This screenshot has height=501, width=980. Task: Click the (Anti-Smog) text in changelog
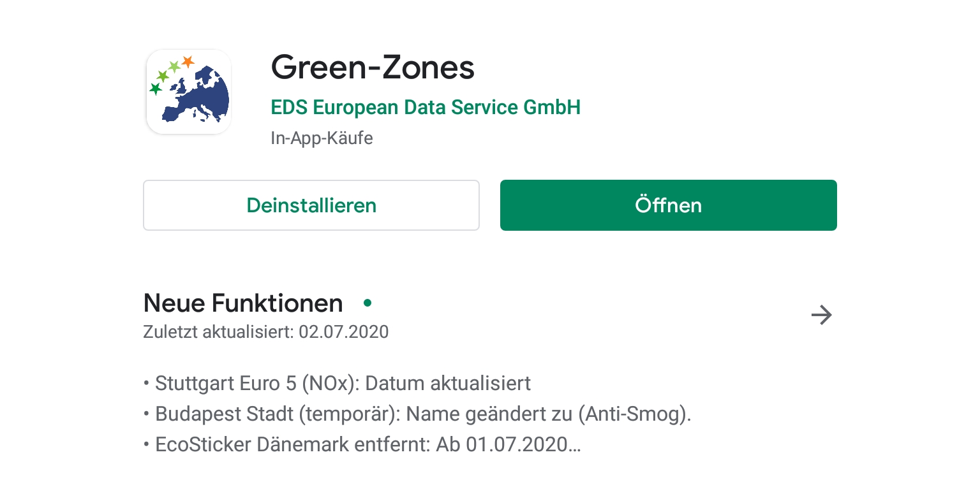(x=634, y=414)
